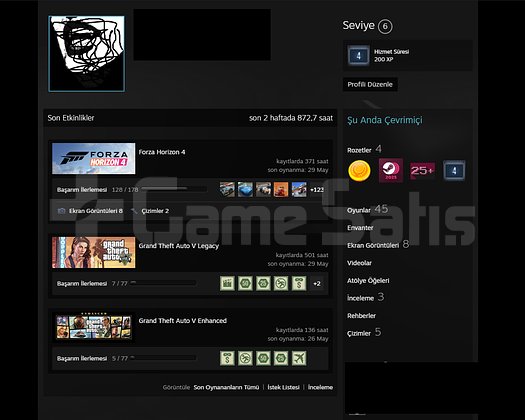This screenshot has width=525, height=420.
Task: View third GTA V Legacy achievement icon
Action: (x=263, y=283)
